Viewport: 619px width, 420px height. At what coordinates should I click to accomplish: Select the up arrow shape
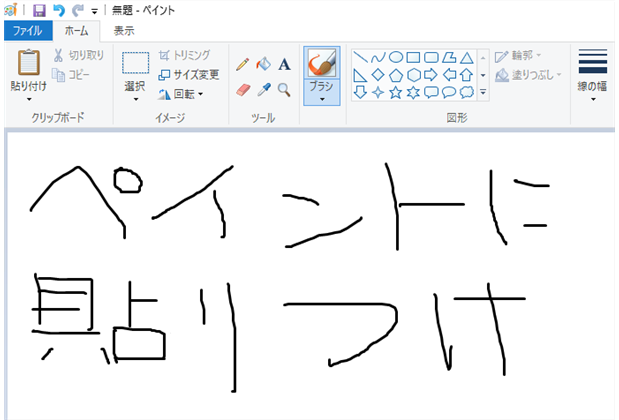[x=467, y=75]
